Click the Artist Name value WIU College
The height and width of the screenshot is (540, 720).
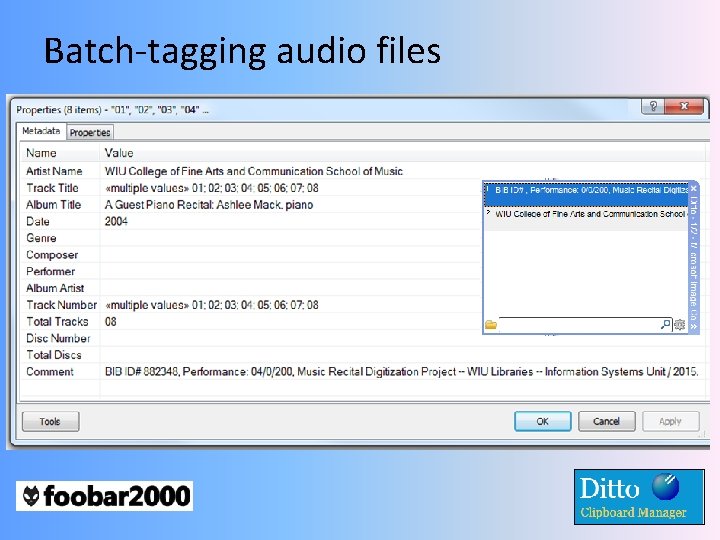[253, 171]
